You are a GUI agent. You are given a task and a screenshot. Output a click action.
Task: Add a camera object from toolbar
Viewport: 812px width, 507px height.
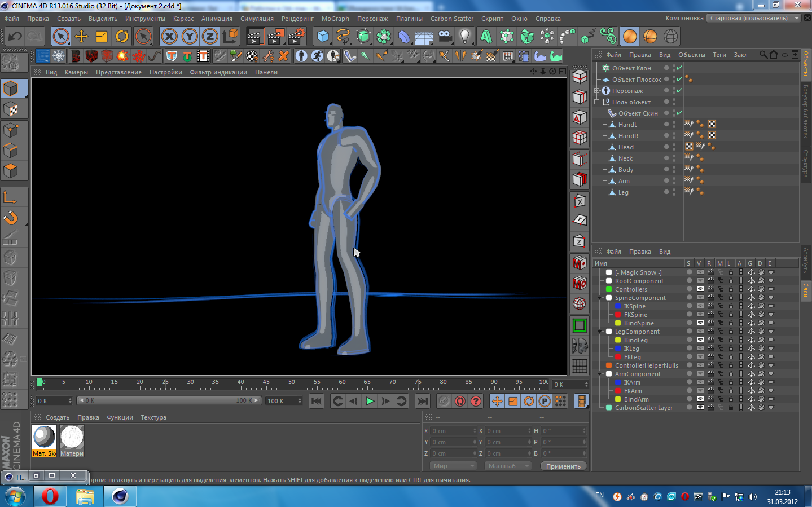445,37
